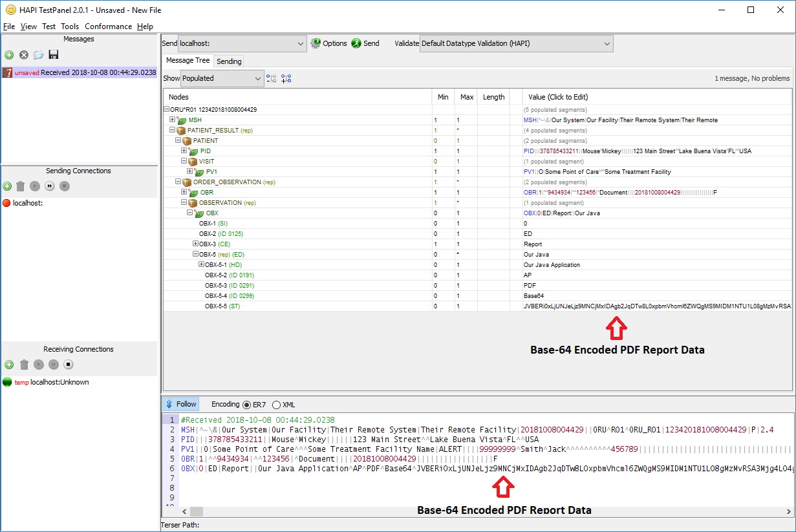Expand all tree nodes using plus tree icon
The image size is (796, 532).
(x=285, y=78)
